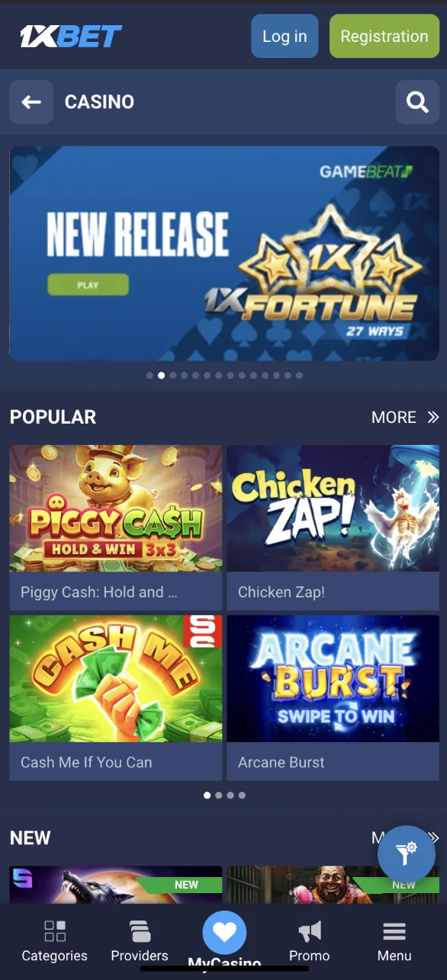Open the Promo megaphone icon

point(309,931)
